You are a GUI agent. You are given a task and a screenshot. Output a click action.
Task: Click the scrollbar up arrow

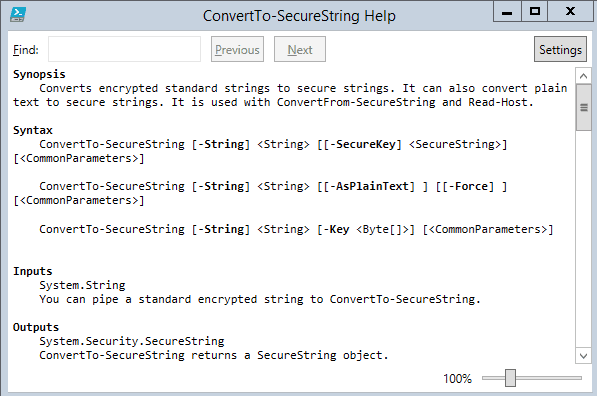pos(583,76)
